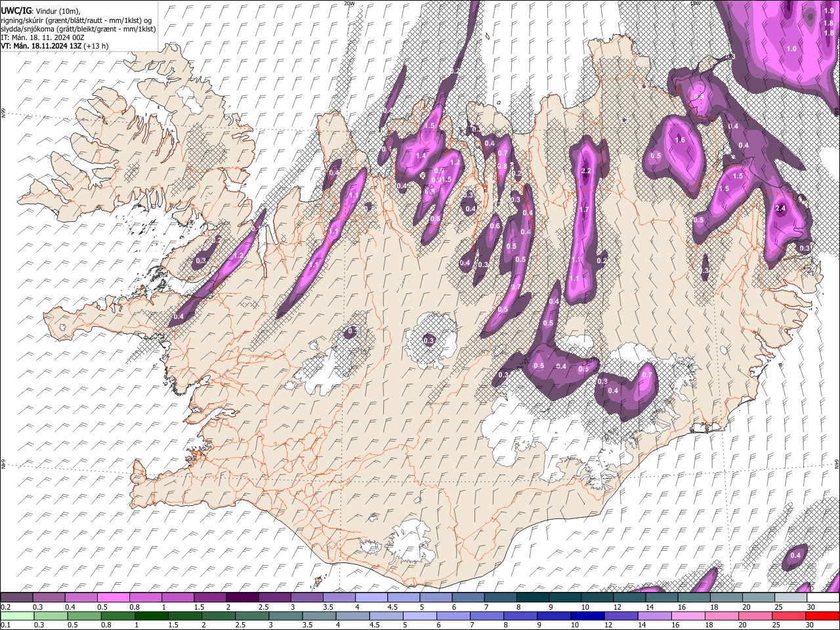
Task: Click the "1.6" precipitation value on the map
Action: click(x=680, y=140)
